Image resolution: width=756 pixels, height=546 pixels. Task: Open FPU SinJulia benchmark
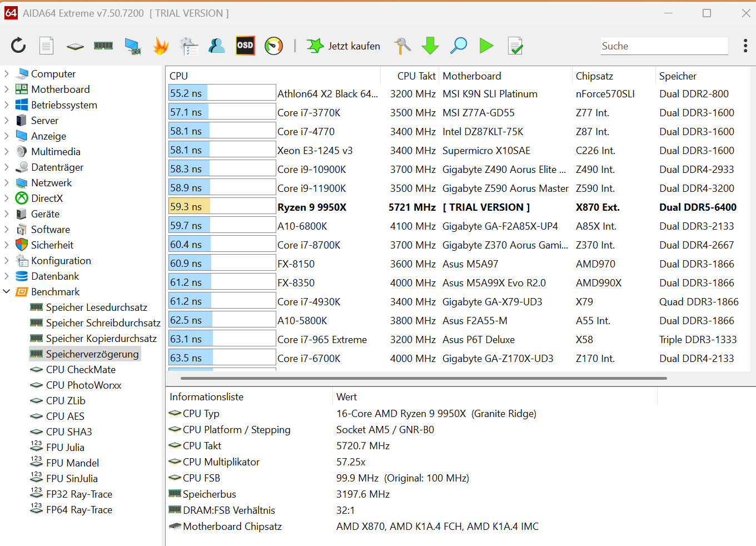[72, 478]
